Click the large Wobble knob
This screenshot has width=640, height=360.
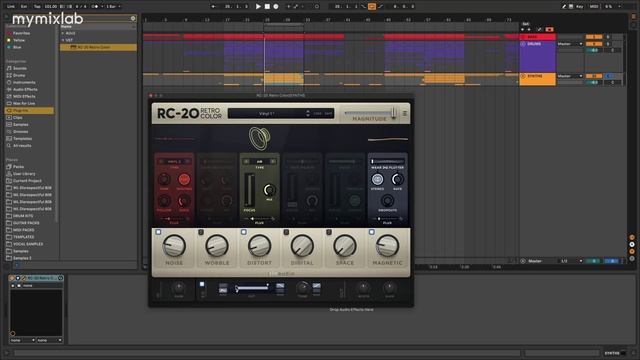(x=217, y=246)
